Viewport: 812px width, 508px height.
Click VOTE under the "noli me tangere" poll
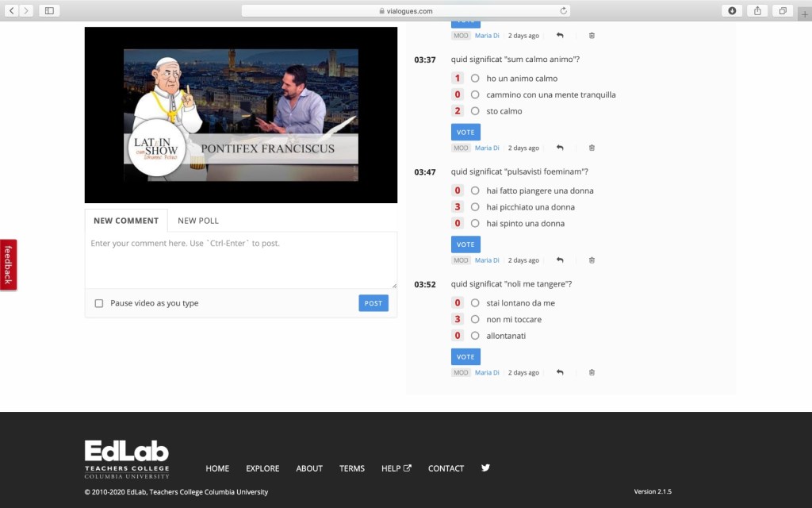pyautogui.click(x=465, y=356)
